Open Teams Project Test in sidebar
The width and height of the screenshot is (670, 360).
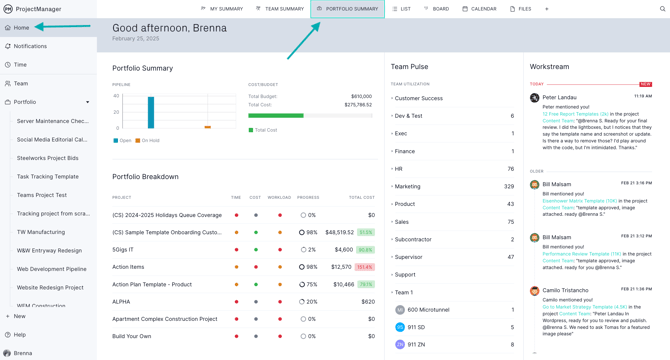coord(41,195)
